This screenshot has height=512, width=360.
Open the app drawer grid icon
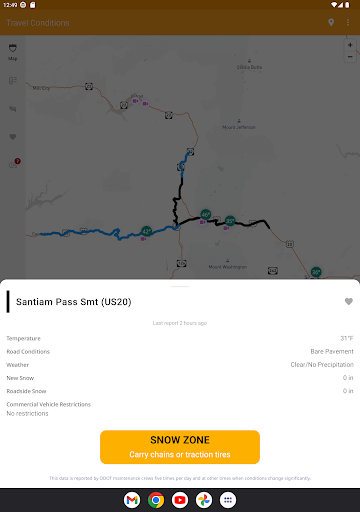point(228,500)
